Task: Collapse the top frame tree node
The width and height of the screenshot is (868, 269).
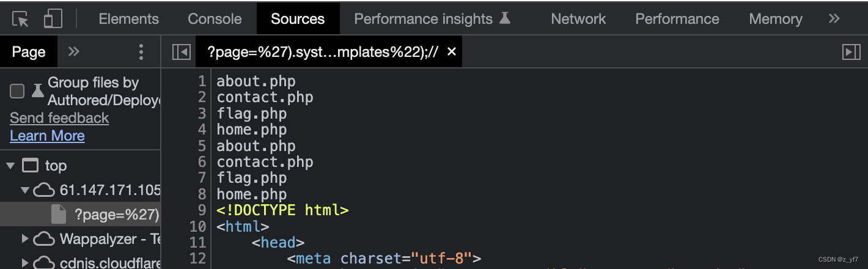Action: 10,166
